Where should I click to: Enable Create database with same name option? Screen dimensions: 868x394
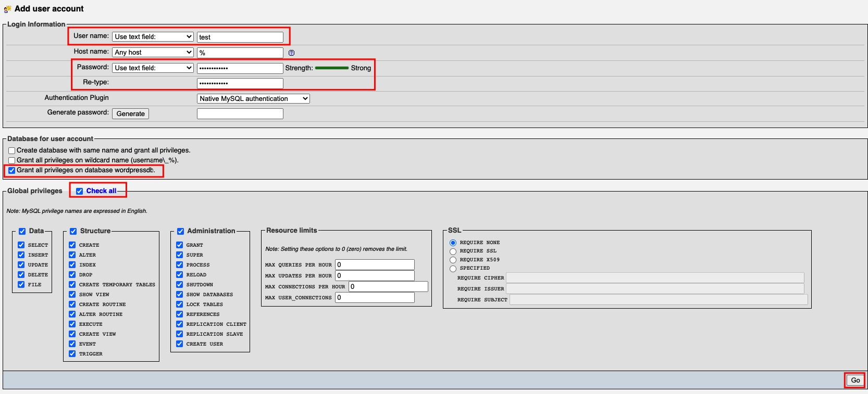pyautogui.click(x=11, y=150)
